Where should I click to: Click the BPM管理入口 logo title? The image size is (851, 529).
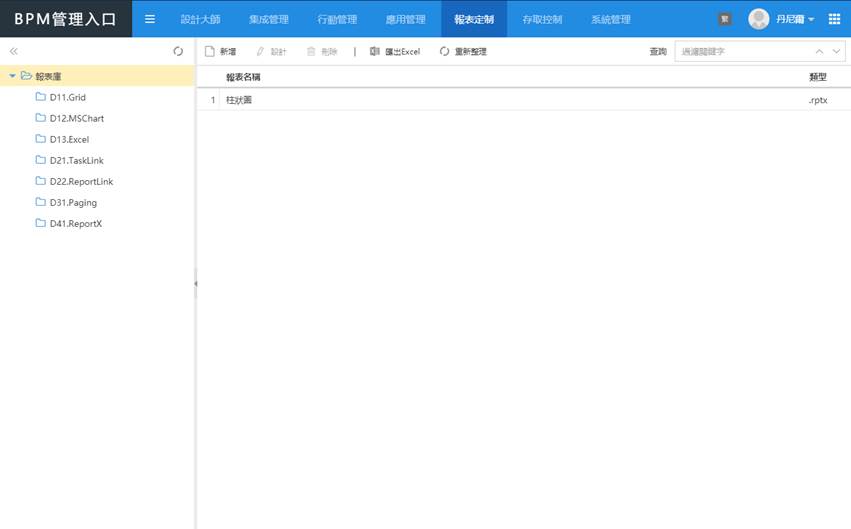pyautogui.click(x=65, y=19)
